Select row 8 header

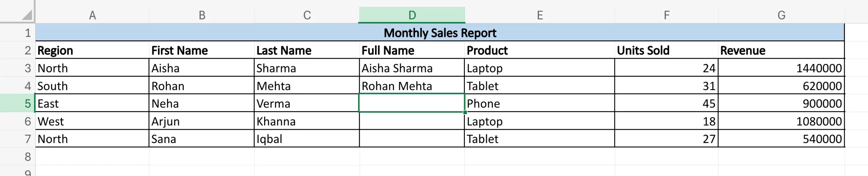(18, 156)
